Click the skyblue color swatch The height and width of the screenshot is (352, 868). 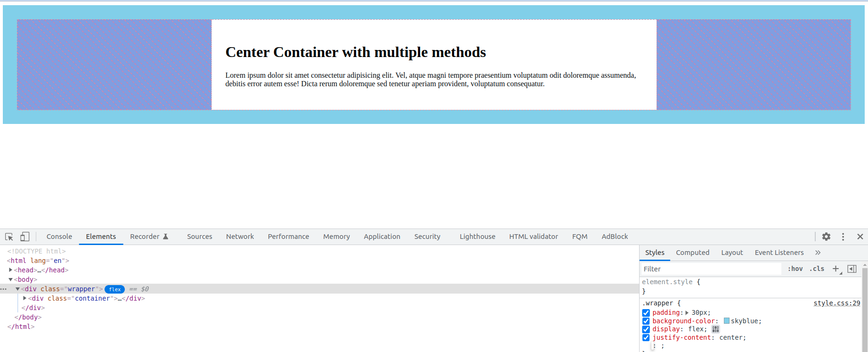tap(727, 321)
